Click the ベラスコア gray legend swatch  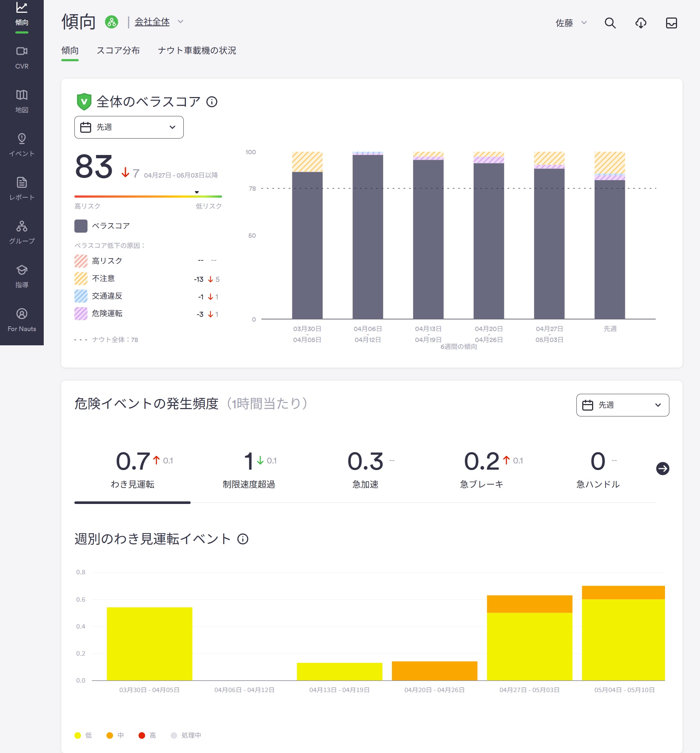coord(81,226)
